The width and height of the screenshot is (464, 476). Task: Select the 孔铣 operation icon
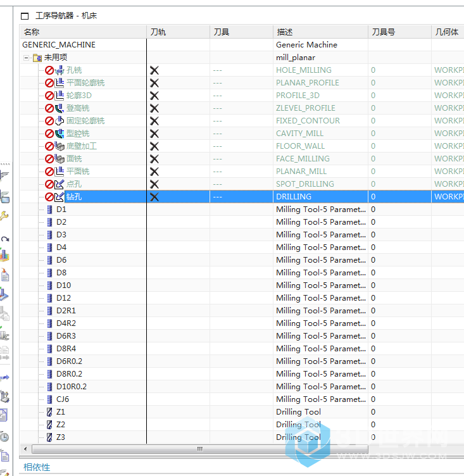click(60, 70)
